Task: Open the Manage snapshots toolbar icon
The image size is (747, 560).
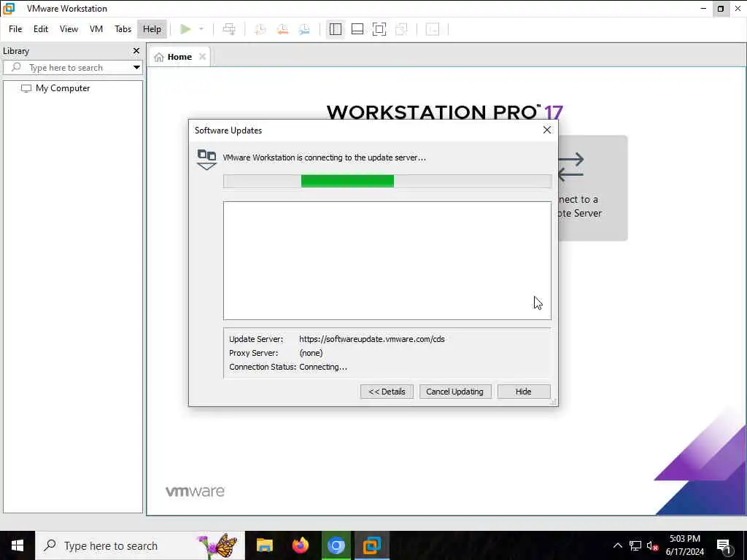Action: [304, 29]
